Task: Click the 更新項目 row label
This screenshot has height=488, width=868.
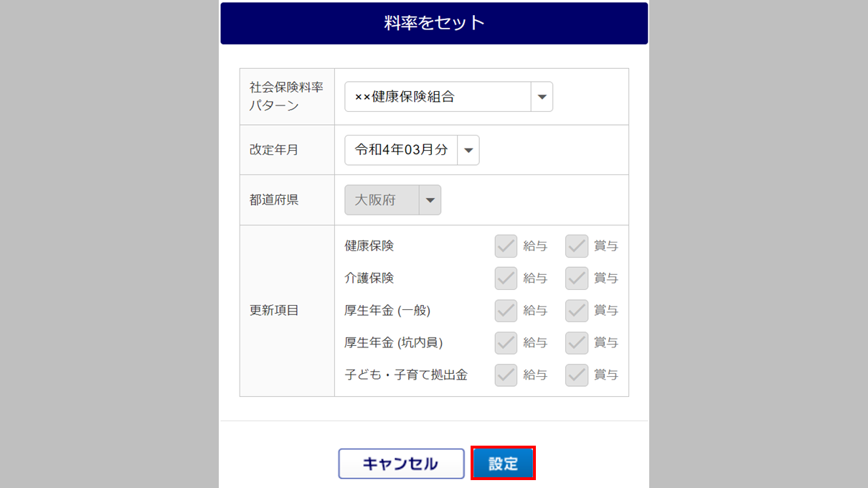Action: (274, 311)
